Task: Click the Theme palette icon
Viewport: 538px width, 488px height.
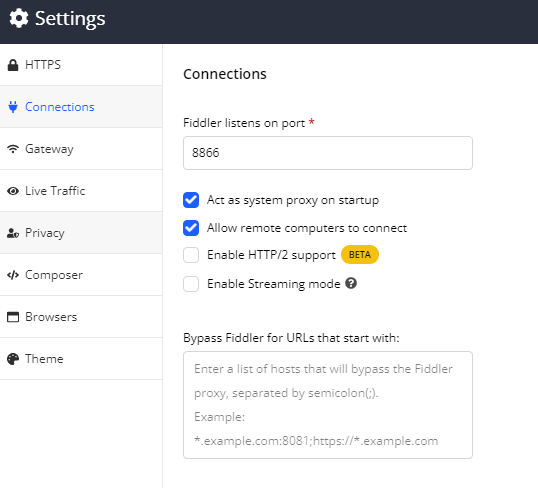Action: (13, 359)
